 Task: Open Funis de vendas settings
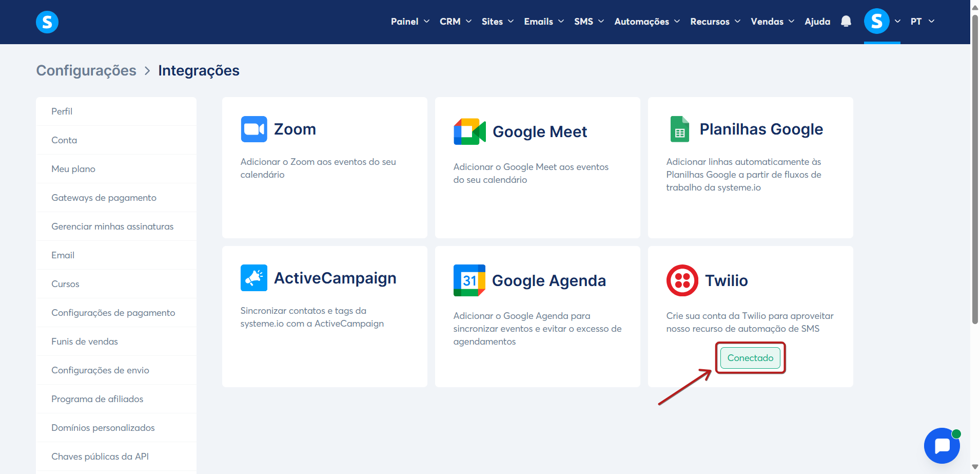click(116, 342)
